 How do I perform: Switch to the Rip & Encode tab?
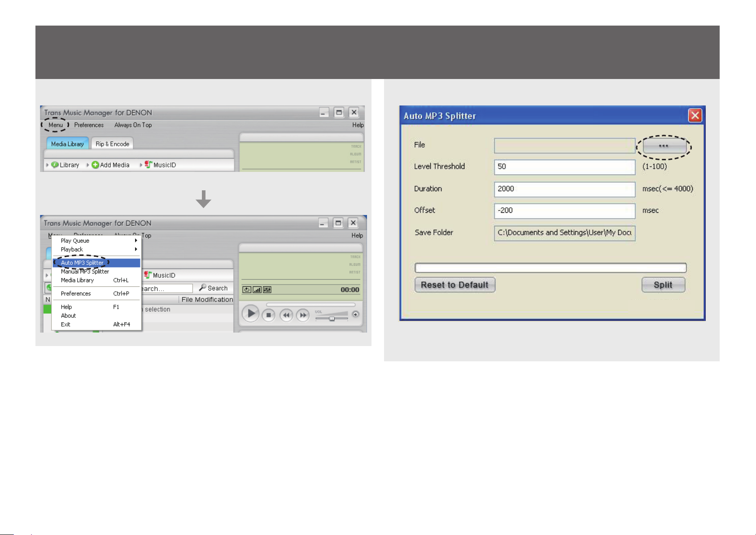[x=112, y=144]
